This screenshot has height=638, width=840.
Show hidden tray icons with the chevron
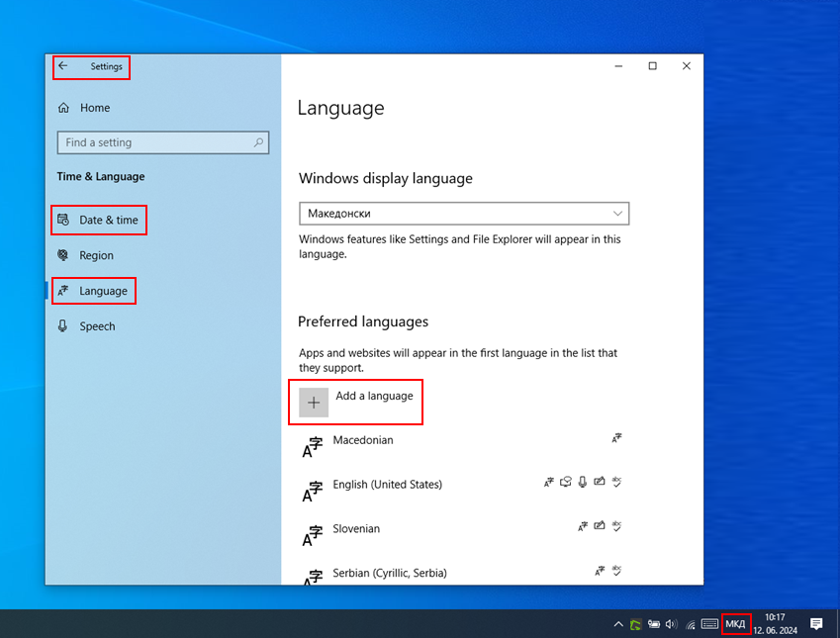pos(619,624)
